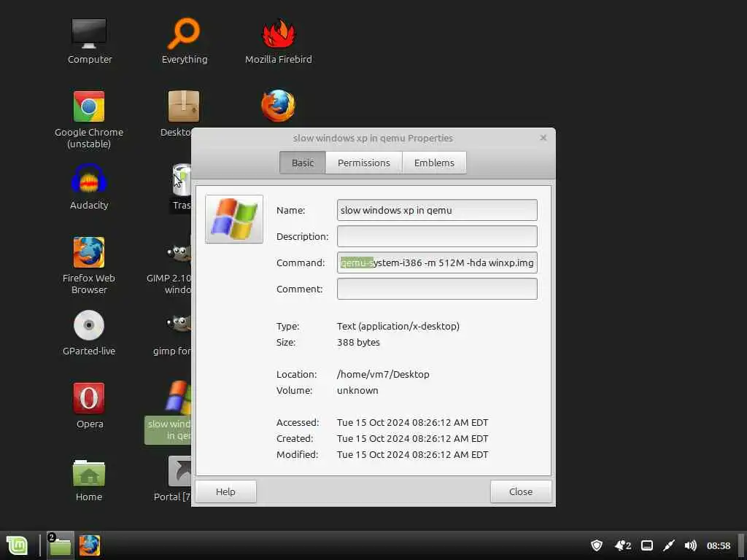Select the package box desktop icon
Viewport: 747px width, 560px height.
183,106
